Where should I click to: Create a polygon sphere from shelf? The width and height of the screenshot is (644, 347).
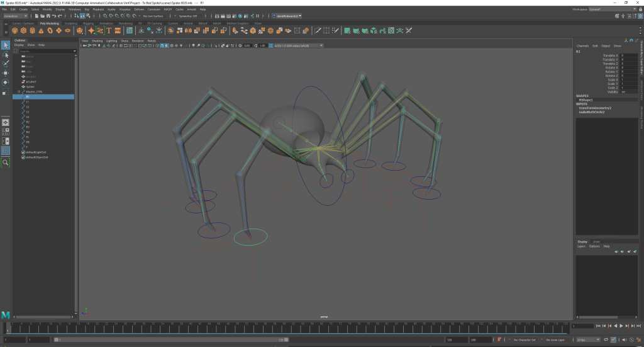click(15, 31)
